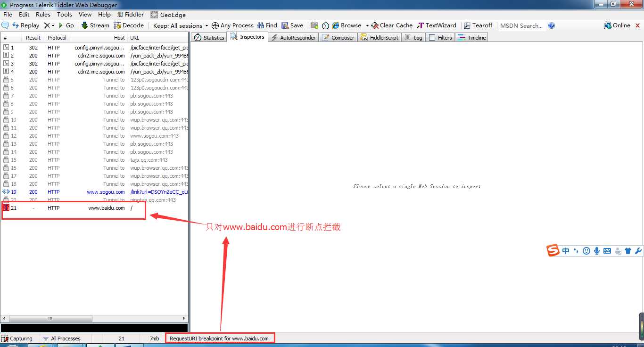Click the comment speech-bubble toolbar icon

pyautogui.click(x=6, y=25)
